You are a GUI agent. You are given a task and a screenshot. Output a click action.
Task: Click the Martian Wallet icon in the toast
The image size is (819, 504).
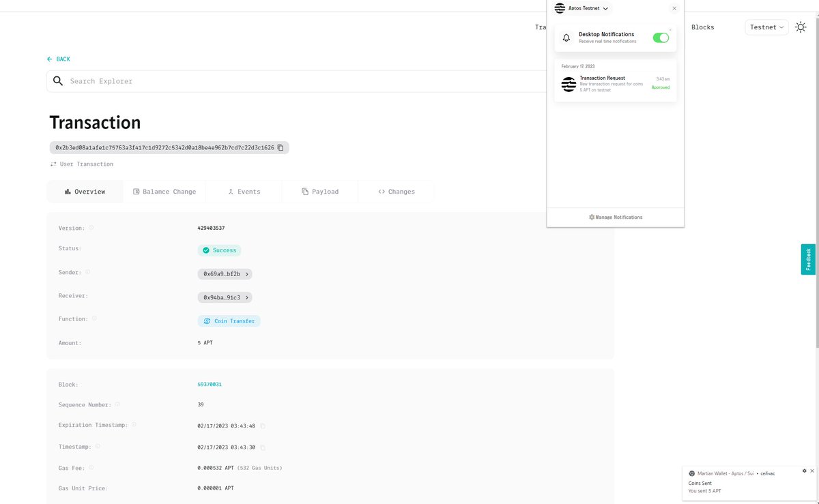pyautogui.click(x=692, y=473)
